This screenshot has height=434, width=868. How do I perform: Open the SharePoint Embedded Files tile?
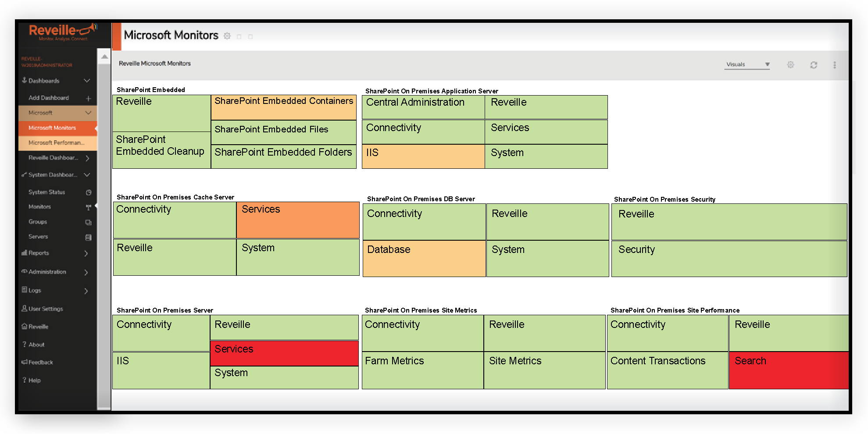(284, 132)
